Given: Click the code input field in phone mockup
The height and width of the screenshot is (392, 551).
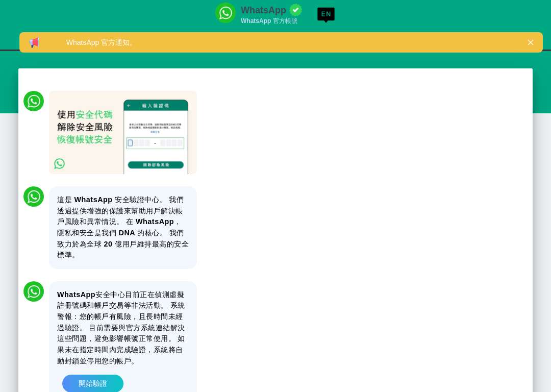Looking at the screenshot, I should click(155, 143).
